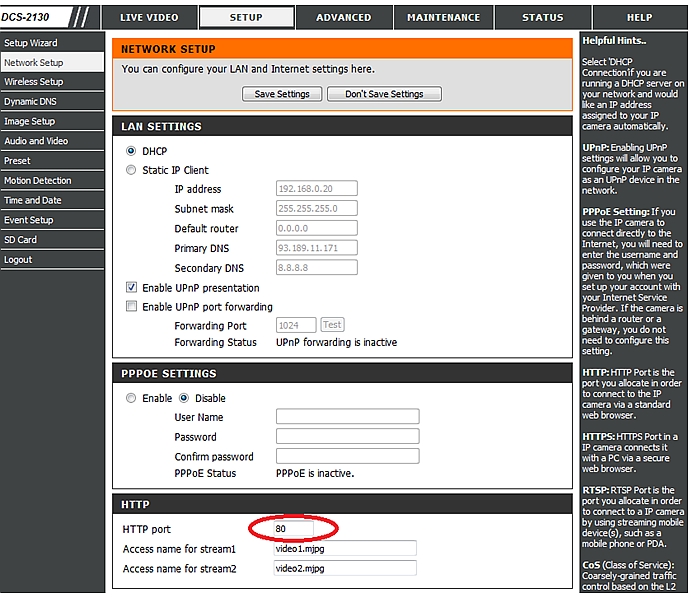The width and height of the screenshot is (691, 597).
Task: Click Access name for stream1 field
Action: tap(345, 549)
